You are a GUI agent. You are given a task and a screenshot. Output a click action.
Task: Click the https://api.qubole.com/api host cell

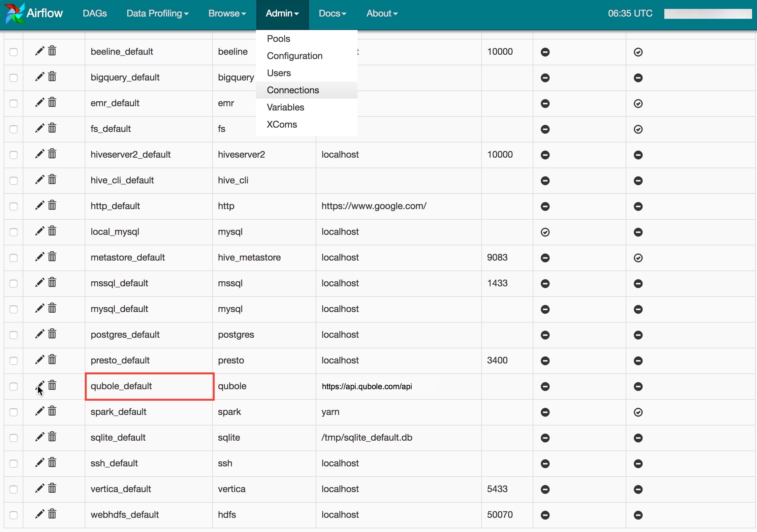[398, 386]
